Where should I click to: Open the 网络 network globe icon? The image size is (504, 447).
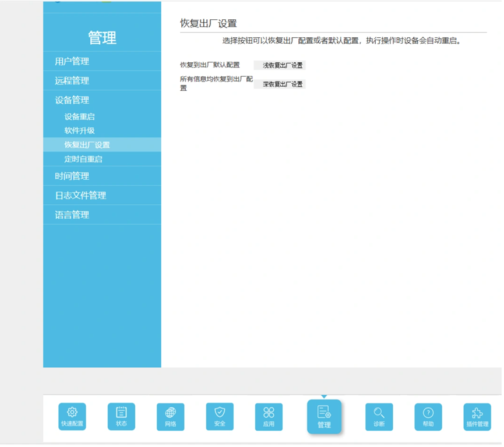pyautogui.click(x=170, y=416)
